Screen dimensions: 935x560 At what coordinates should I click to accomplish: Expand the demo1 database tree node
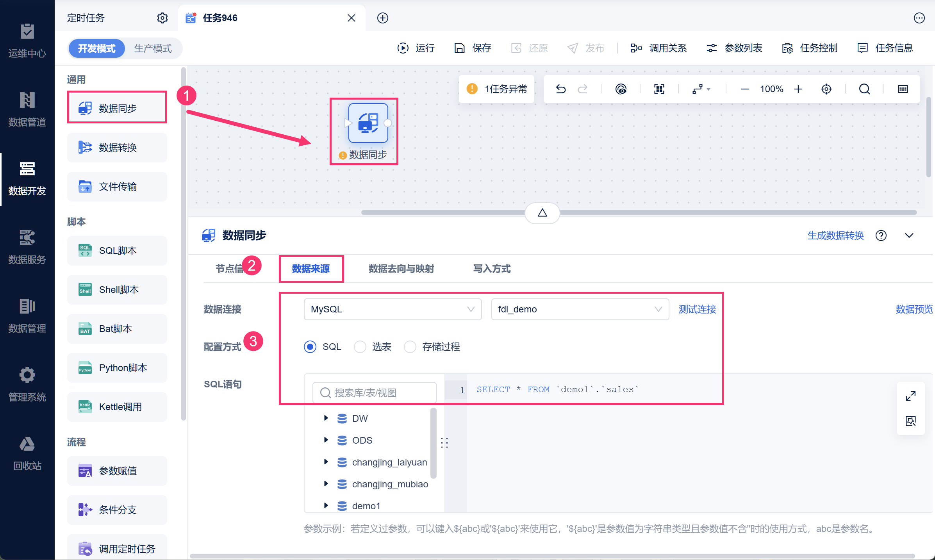pos(326,506)
